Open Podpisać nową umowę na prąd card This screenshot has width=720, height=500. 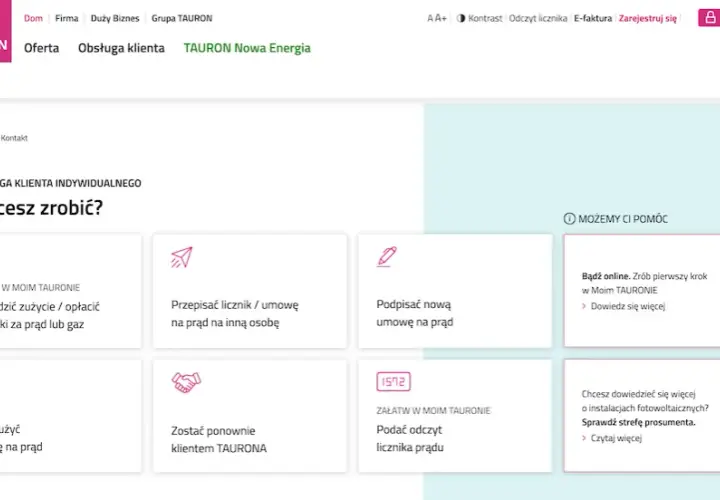click(455, 291)
